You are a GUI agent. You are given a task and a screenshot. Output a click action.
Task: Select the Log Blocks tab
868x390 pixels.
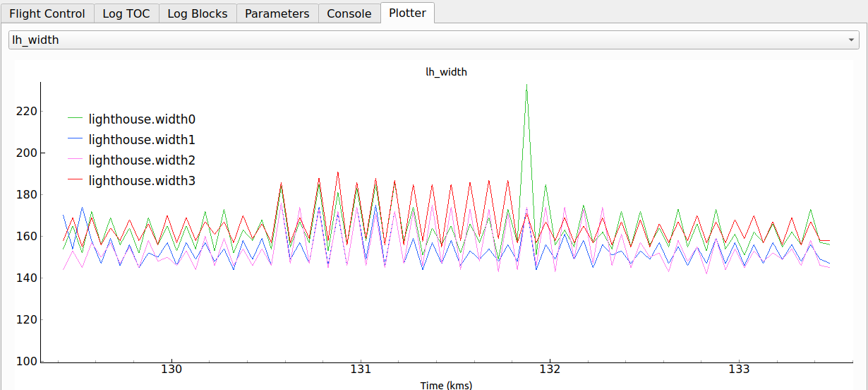198,13
